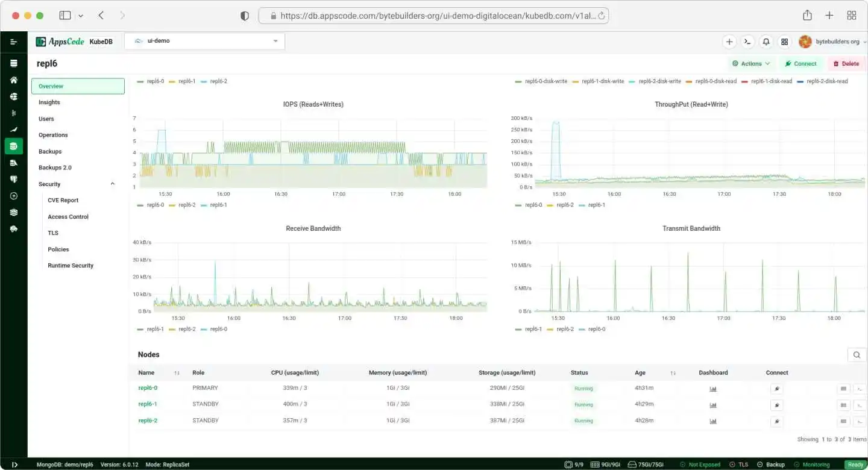This screenshot has width=868, height=470.
Task: Collapse the Security section in sidebar
Action: point(112,183)
